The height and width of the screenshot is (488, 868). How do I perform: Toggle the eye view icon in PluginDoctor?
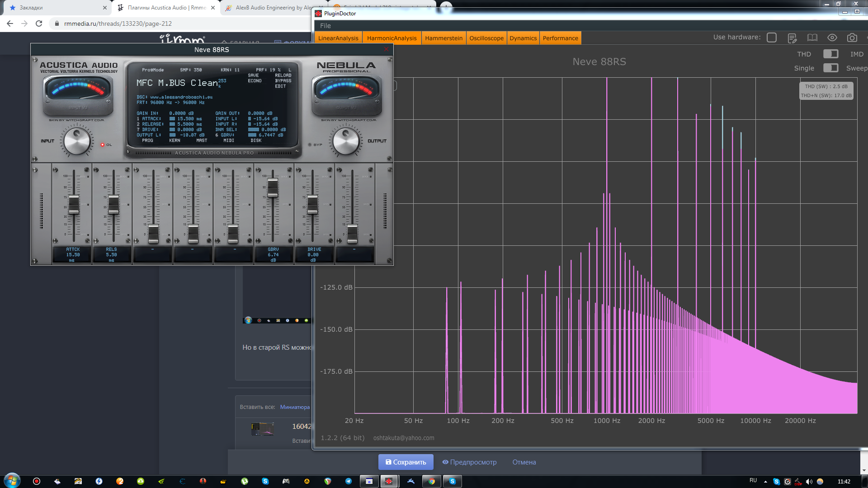point(832,38)
